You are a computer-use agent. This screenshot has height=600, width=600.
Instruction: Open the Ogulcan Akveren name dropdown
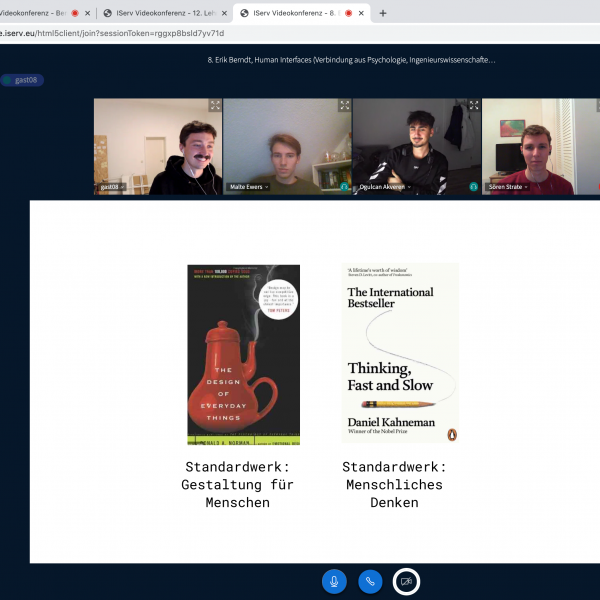(385, 187)
